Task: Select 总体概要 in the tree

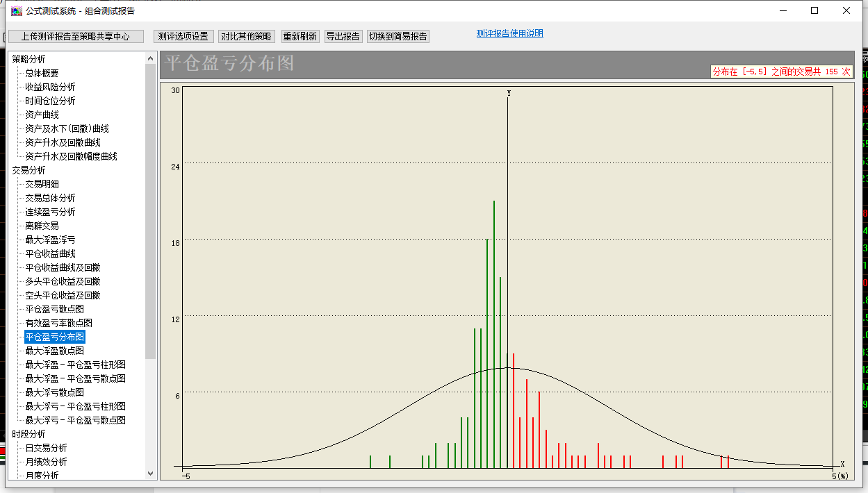Action: click(x=42, y=73)
